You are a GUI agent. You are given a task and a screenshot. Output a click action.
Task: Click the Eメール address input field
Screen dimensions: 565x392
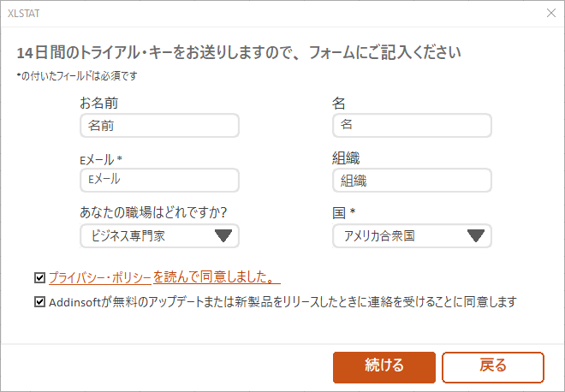tap(159, 180)
